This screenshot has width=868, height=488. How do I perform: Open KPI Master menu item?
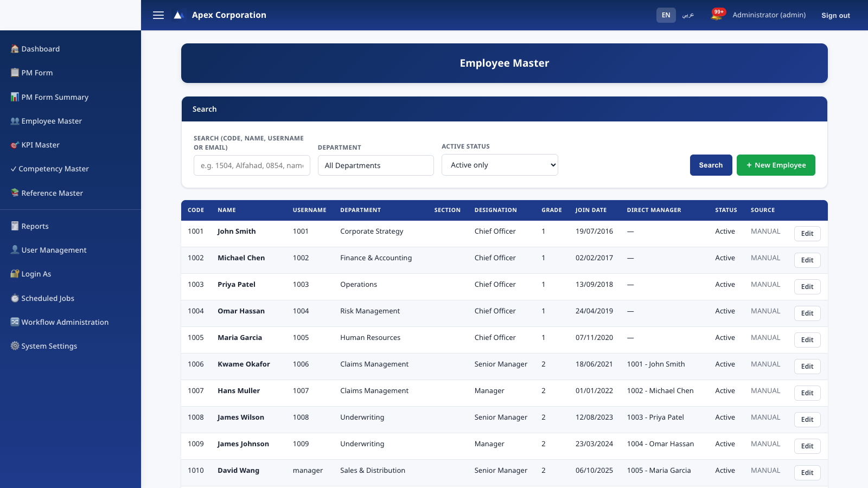coord(71,145)
